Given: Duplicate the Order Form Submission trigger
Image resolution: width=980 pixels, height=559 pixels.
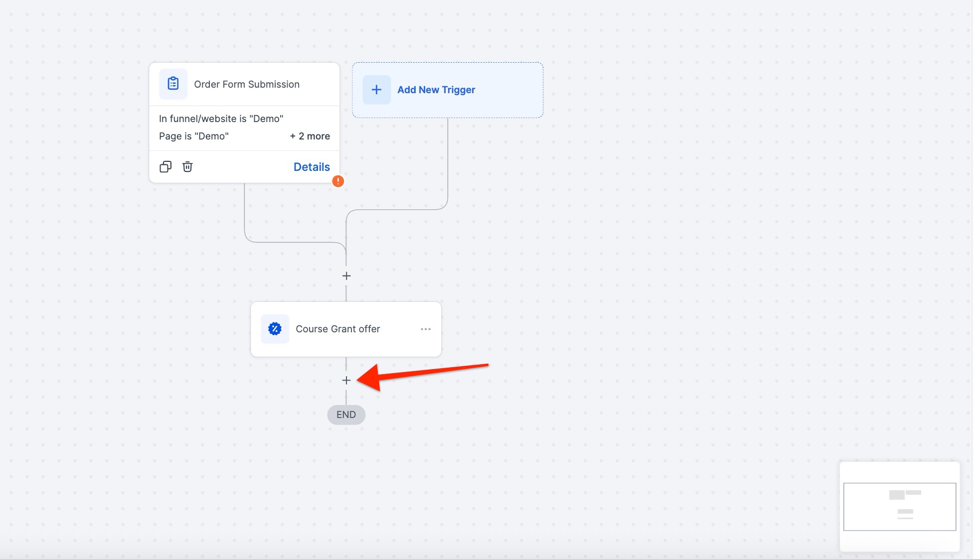Looking at the screenshot, I should point(165,167).
